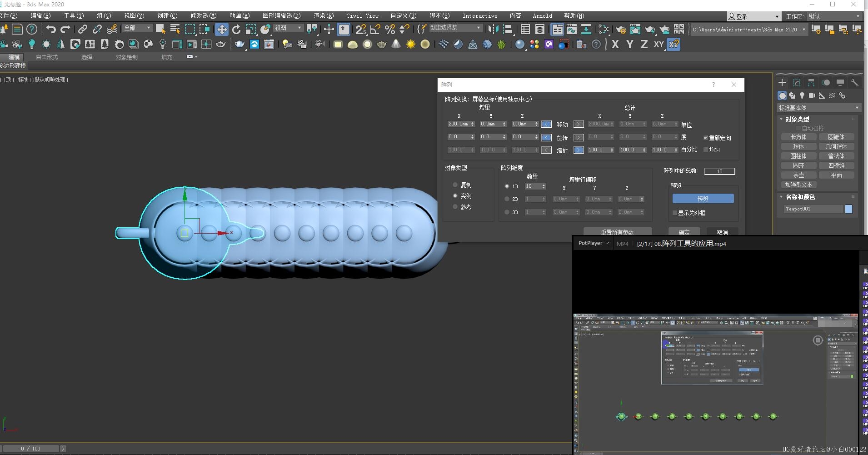Restrict to Y axis button
Viewport: 868px width, 455px height.
[x=629, y=44]
